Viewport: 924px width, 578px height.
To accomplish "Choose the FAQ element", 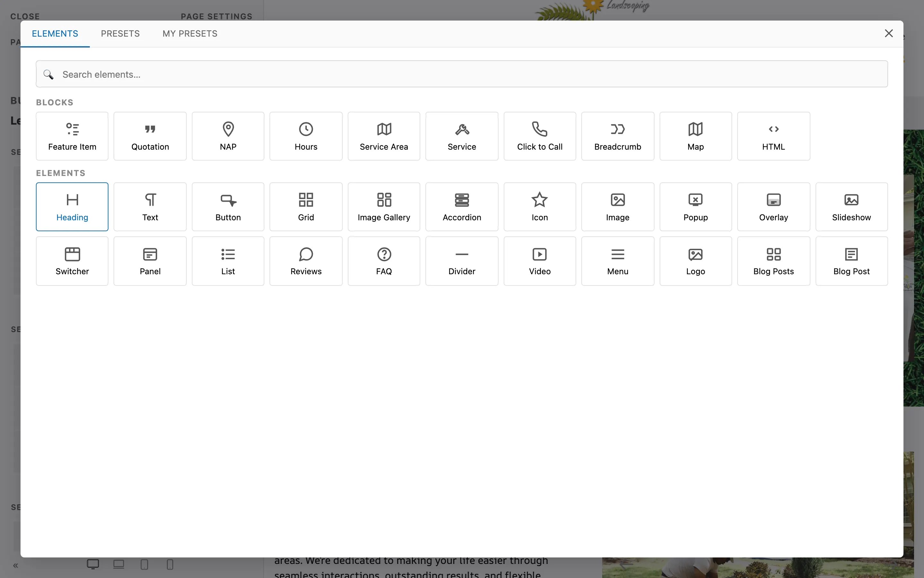I will [384, 261].
